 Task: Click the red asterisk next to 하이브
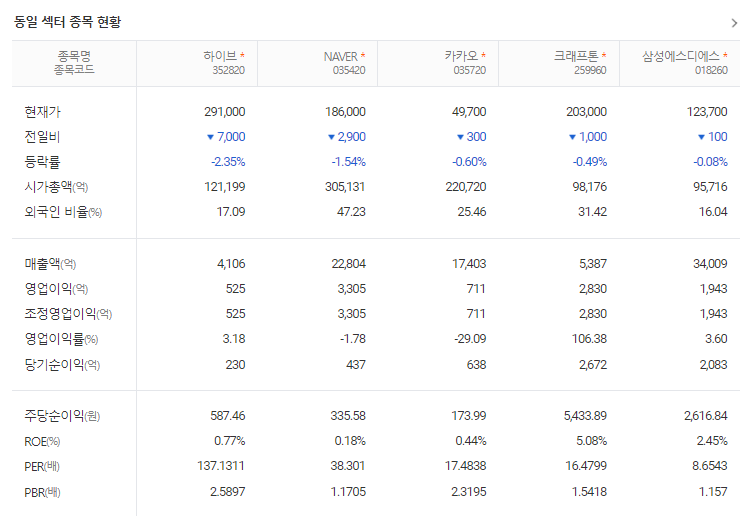coord(242,55)
